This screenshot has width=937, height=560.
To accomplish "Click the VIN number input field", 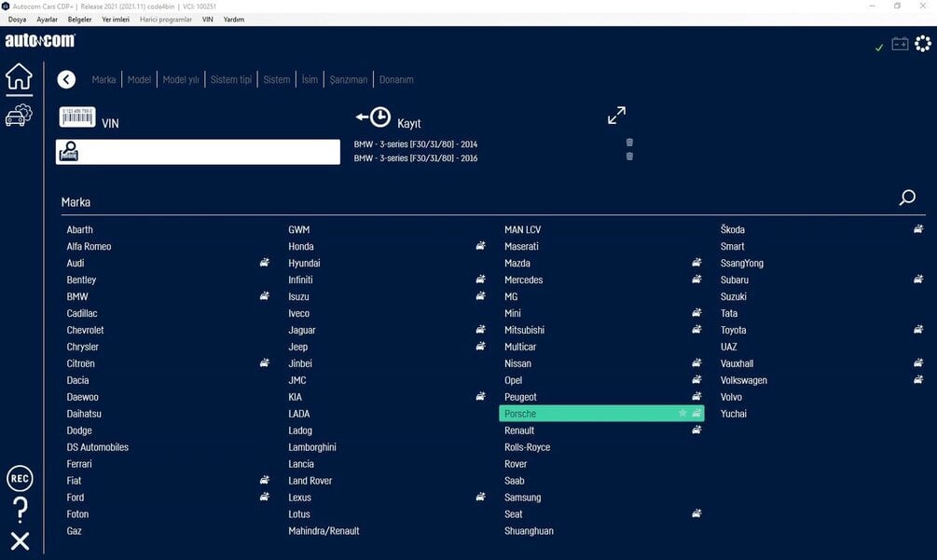I will point(198,152).
